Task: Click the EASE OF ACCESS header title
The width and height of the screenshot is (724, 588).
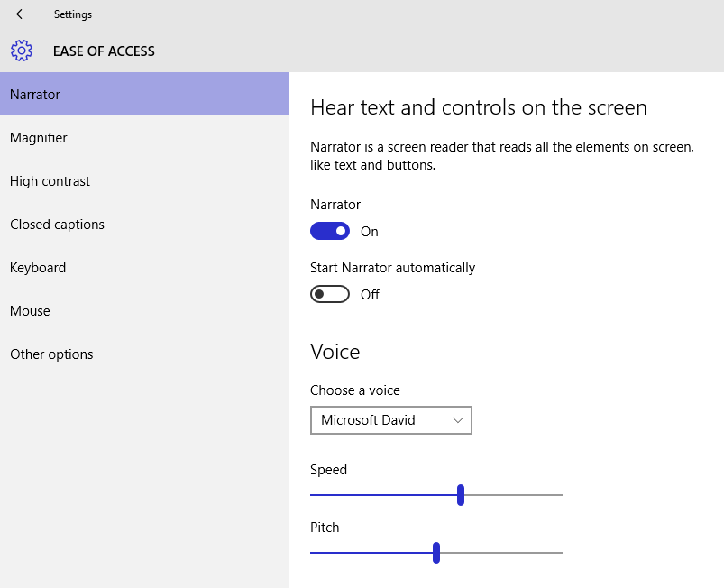Action: [x=104, y=51]
